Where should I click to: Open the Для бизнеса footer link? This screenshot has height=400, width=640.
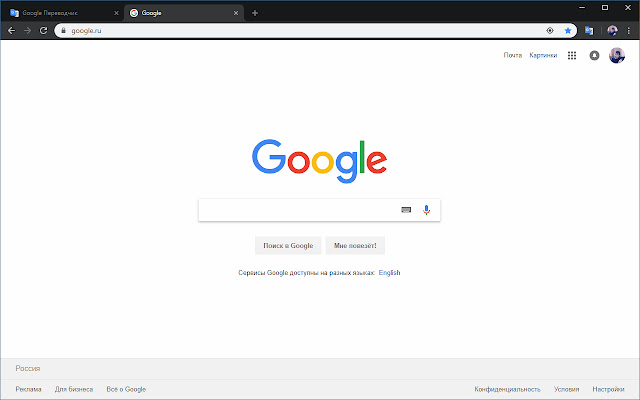coord(74,389)
